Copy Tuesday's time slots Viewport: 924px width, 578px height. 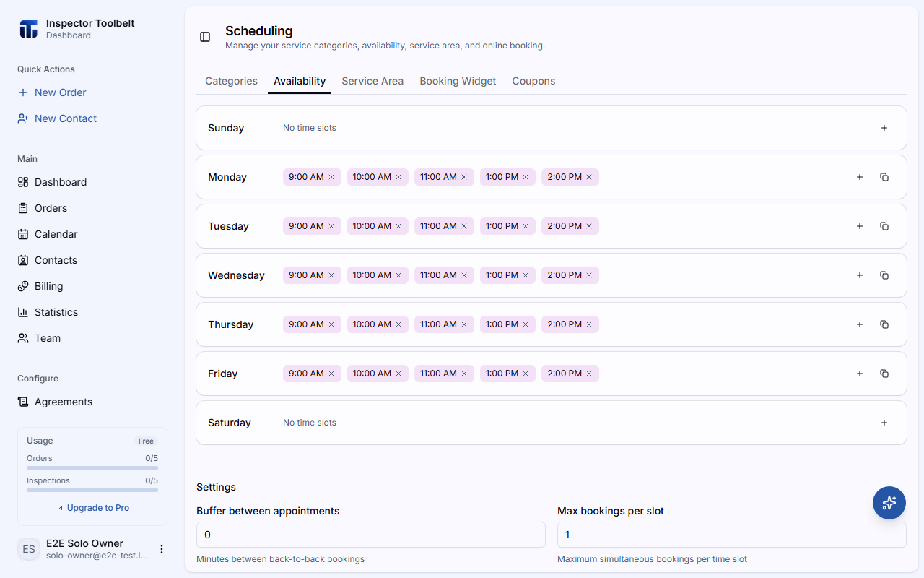tap(884, 226)
